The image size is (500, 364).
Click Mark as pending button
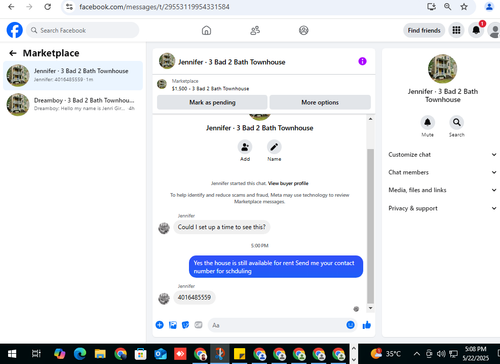click(x=212, y=102)
